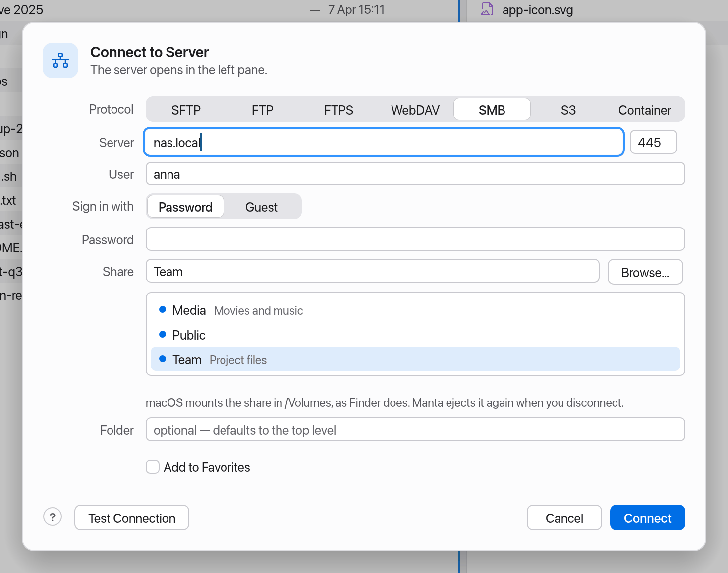This screenshot has width=728, height=573.
Task: Enable the Add to Favorites checkbox
Action: 153,467
